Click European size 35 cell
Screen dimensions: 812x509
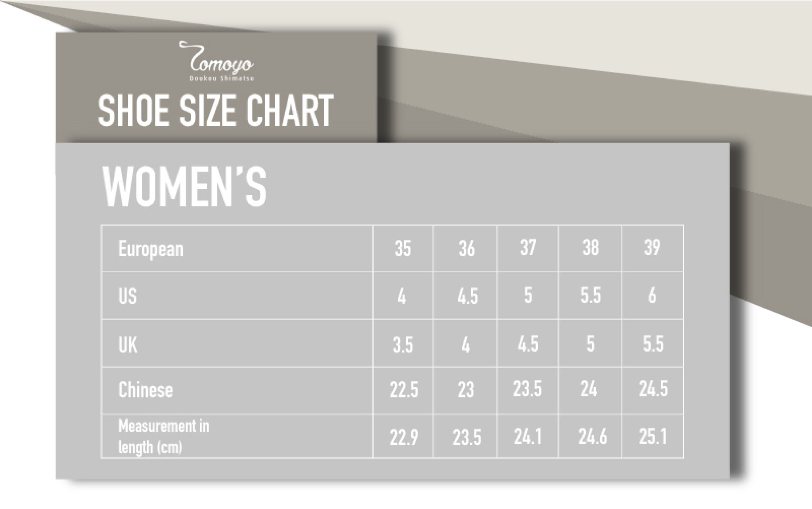403,248
